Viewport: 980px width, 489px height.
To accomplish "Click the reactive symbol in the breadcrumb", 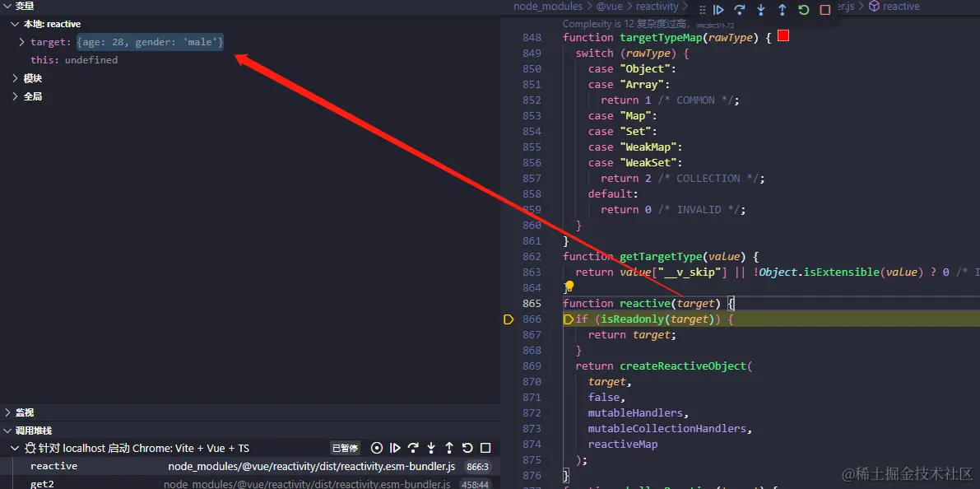I will pyautogui.click(x=901, y=7).
